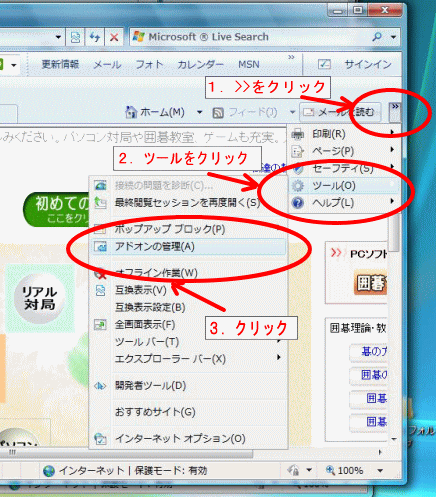Open メール link in the toolbar
The image size is (436, 497).
[x=107, y=64]
